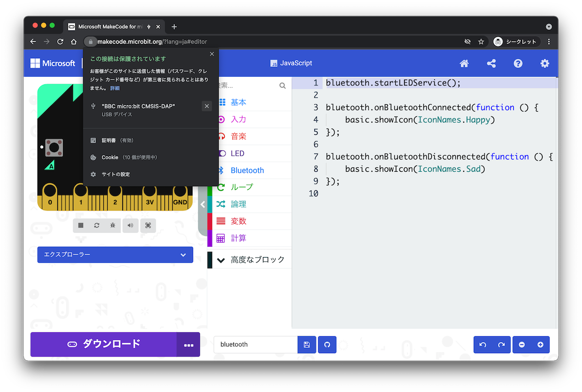Download the program to micro:bit
Screen dimensions: 582x392
point(104,344)
